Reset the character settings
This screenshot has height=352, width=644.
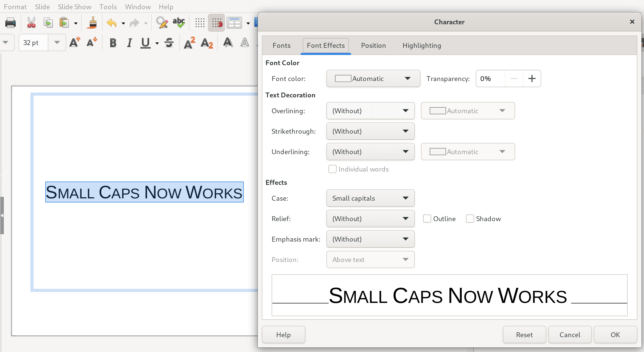524,335
